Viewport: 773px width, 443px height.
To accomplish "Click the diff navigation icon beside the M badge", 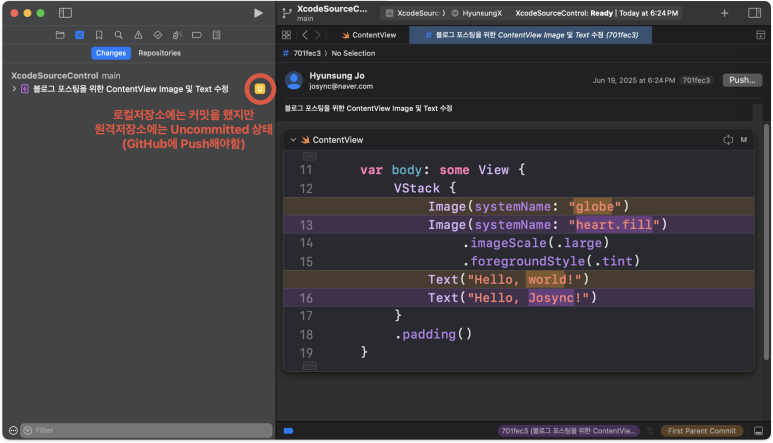I will (728, 140).
